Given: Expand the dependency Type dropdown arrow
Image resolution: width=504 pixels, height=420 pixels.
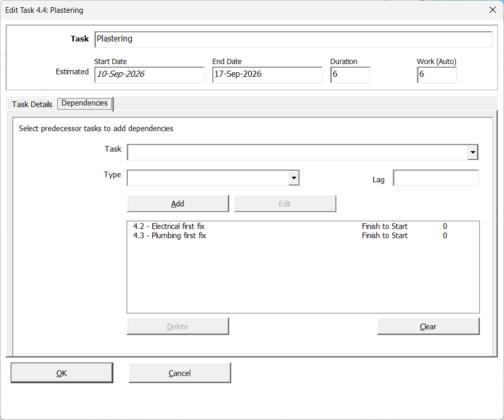Looking at the screenshot, I should [294, 178].
